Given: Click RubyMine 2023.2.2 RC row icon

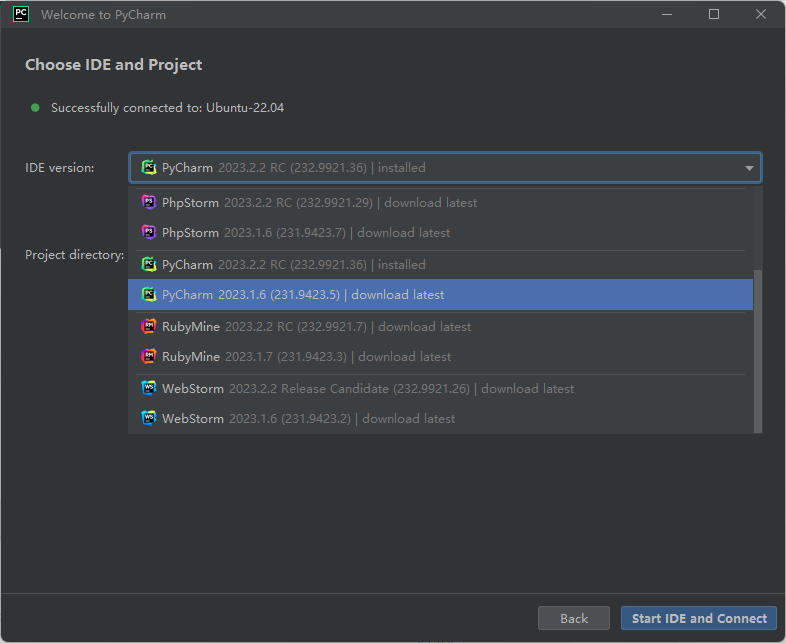Looking at the screenshot, I should 149,326.
